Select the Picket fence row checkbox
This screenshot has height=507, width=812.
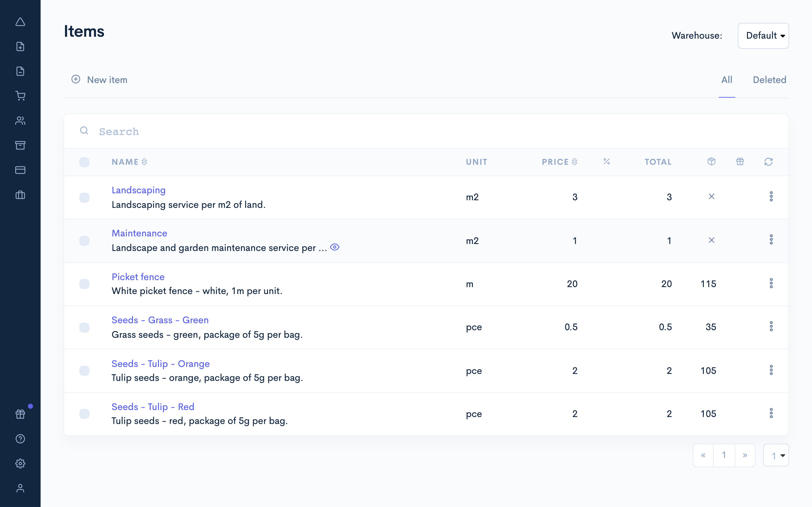click(x=84, y=284)
